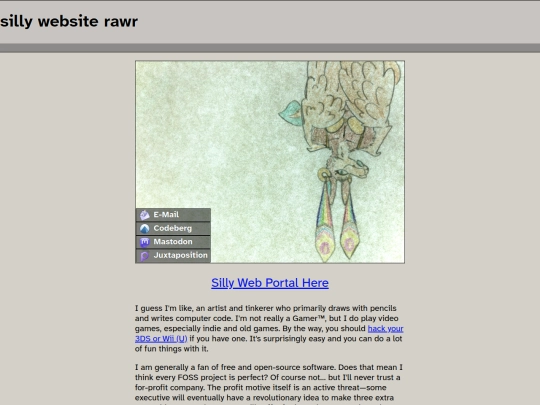The width and height of the screenshot is (540, 405).
Task: Click the E-Mail envelope icon
Action: click(x=144, y=215)
